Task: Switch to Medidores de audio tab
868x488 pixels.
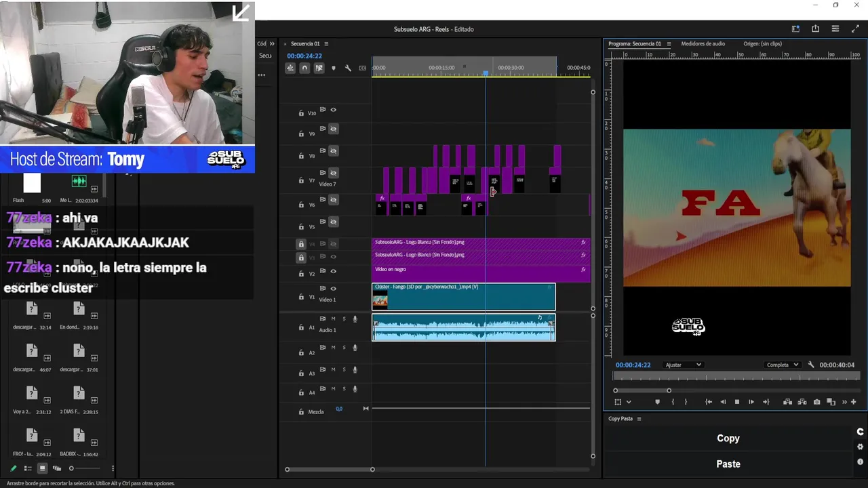Action: point(703,44)
